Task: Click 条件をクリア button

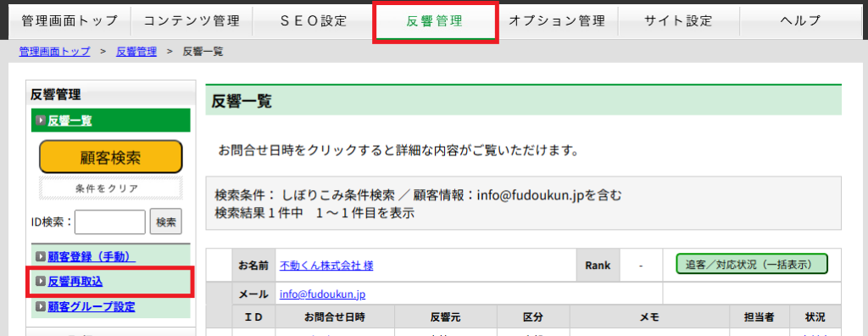Action: pyautogui.click(x=111, y=188)
